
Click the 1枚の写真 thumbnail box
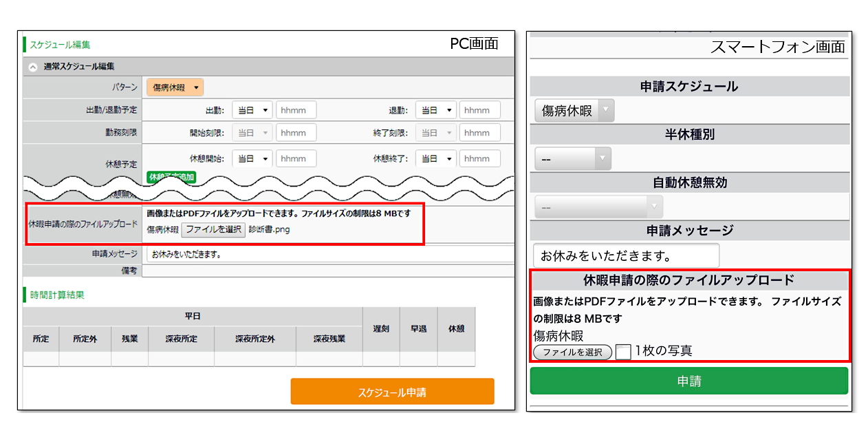(622, 352)
